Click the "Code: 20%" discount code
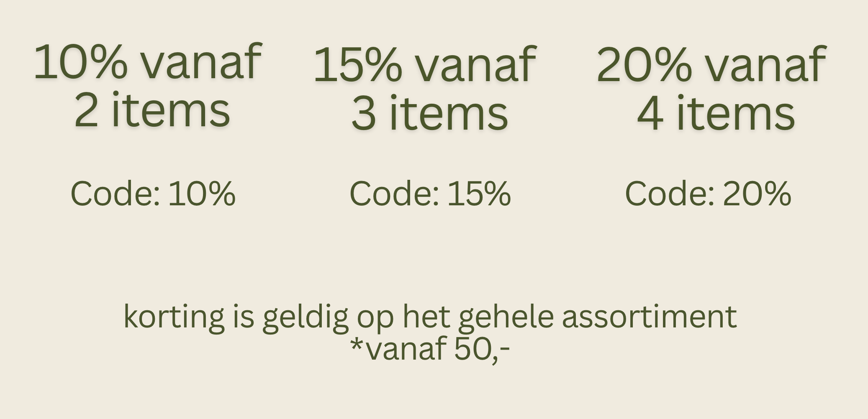The height and width of the screenshot is (419, 868). (708, 194)
